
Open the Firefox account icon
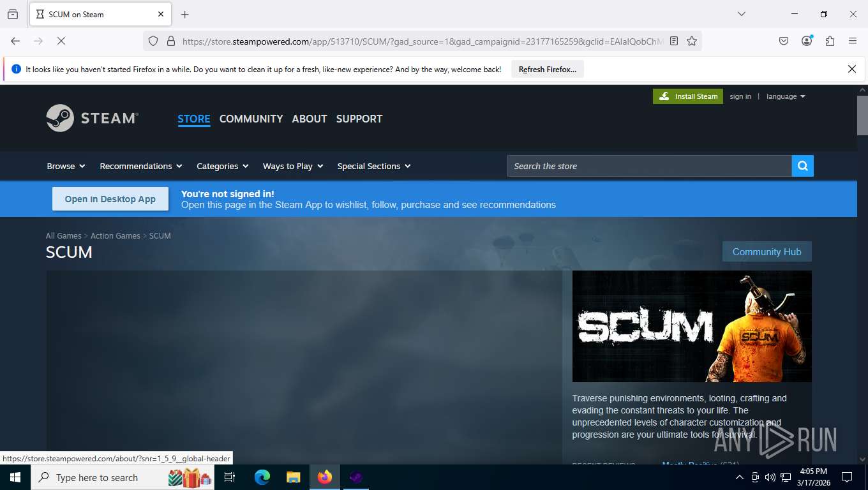(x=807, y=41)
